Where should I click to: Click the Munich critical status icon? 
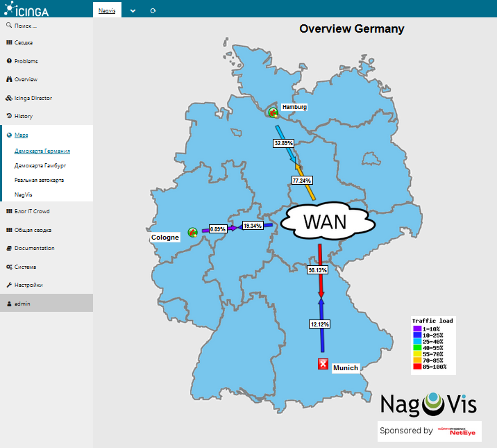pyautogui.click(x=323, y=365)
